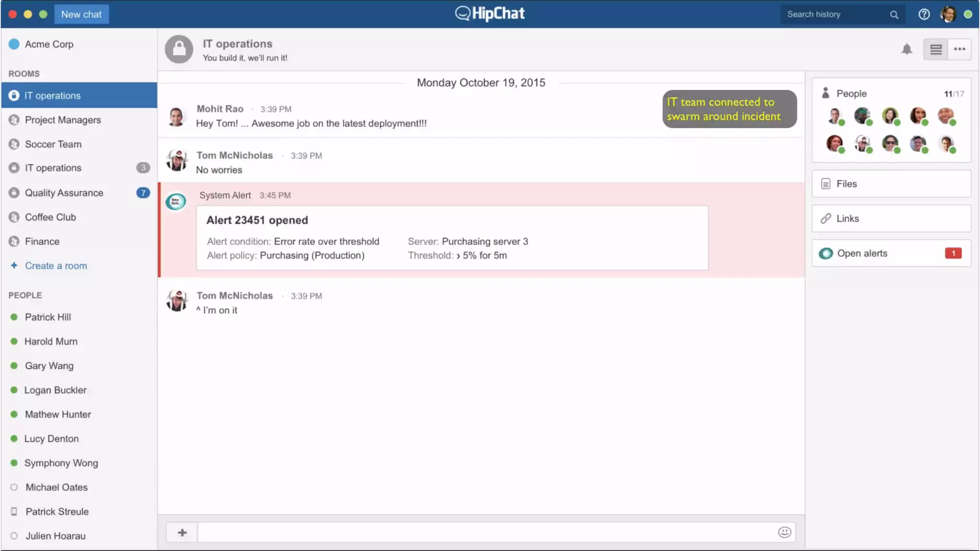Open the Project Managers room
980x551 pixels.
pyautogui.click(x=63, y=120)
